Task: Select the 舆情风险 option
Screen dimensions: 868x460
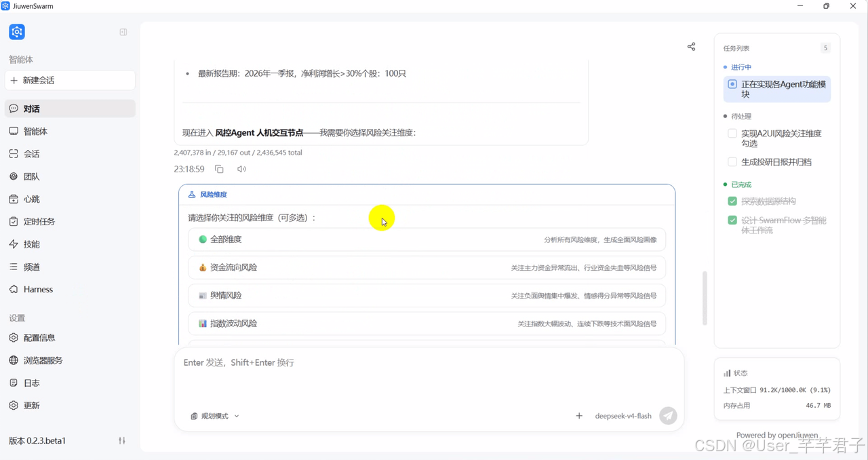Action: point(427,295)
